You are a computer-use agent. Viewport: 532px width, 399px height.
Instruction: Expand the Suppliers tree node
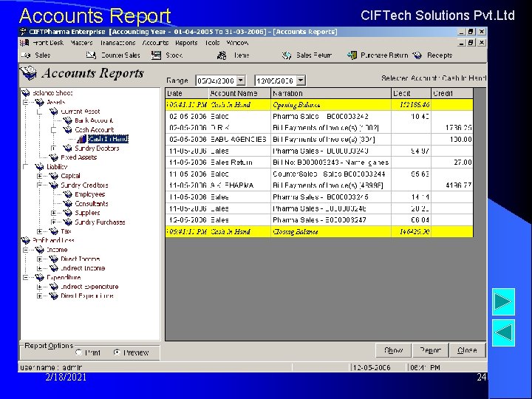tap(54, 213)
